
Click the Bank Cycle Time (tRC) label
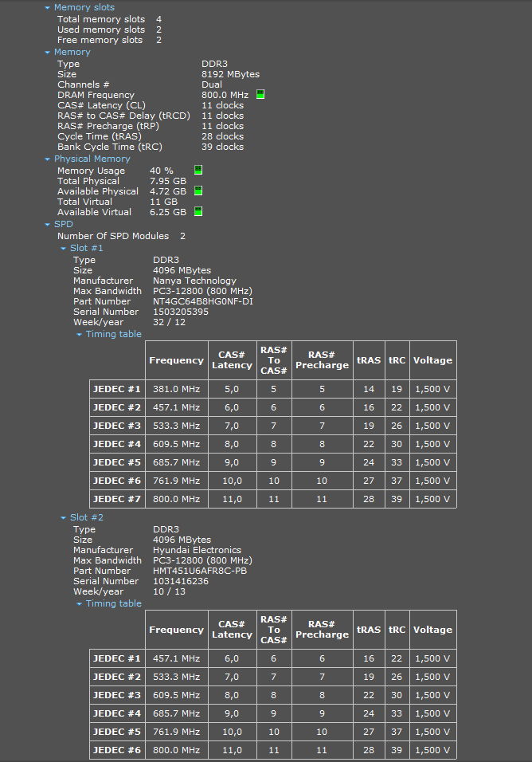coord(110,147)
